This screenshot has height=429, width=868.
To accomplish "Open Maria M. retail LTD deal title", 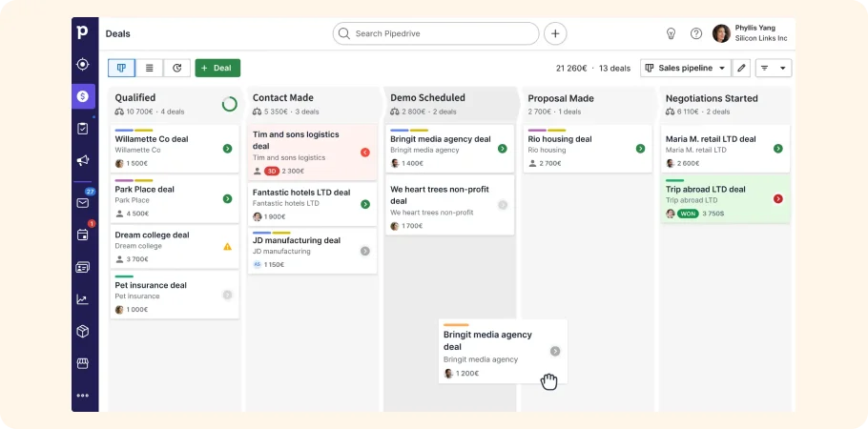I will point(711,139).
